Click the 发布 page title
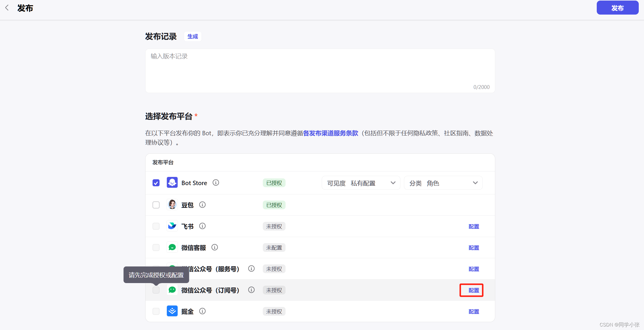Image resolution: width=644 pixels, height=330 pixels. coord(25,8)
